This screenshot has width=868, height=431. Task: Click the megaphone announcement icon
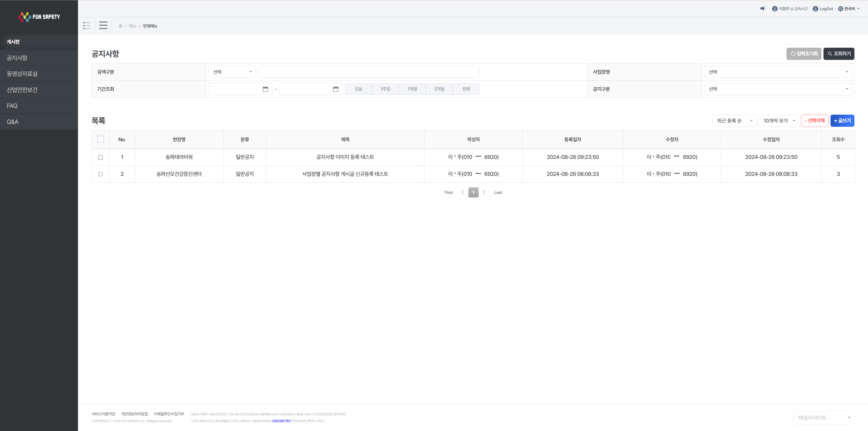pos(763,9)
